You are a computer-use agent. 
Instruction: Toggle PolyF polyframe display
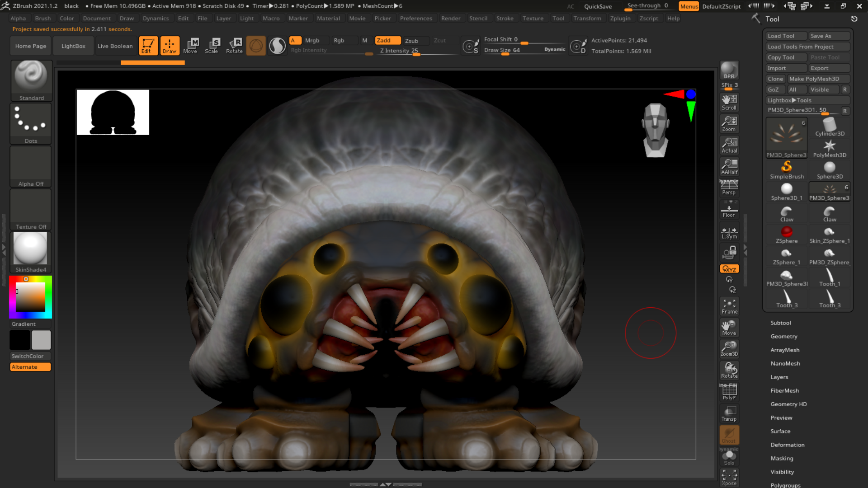click(729, 391)
